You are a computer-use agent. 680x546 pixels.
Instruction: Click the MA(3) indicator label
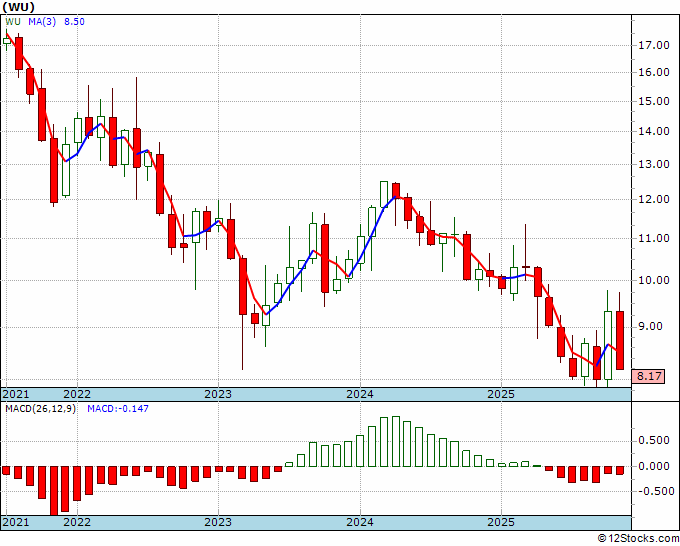(x=42, y=21)
